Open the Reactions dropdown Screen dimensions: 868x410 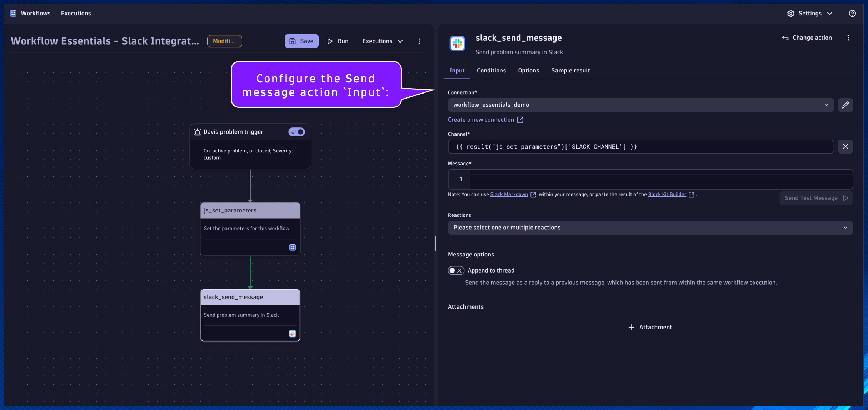click(650, 227)
